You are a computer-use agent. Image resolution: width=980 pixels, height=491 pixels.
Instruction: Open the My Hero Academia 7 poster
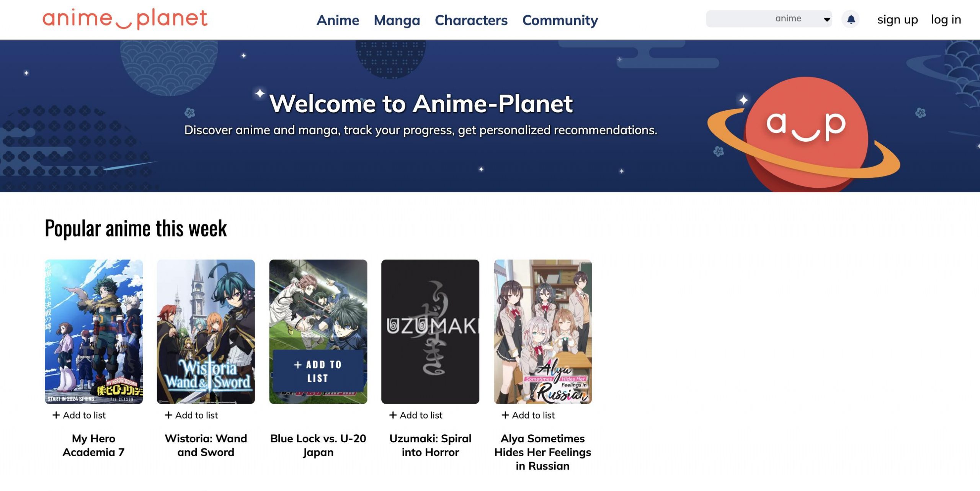[x=93, y=331]
